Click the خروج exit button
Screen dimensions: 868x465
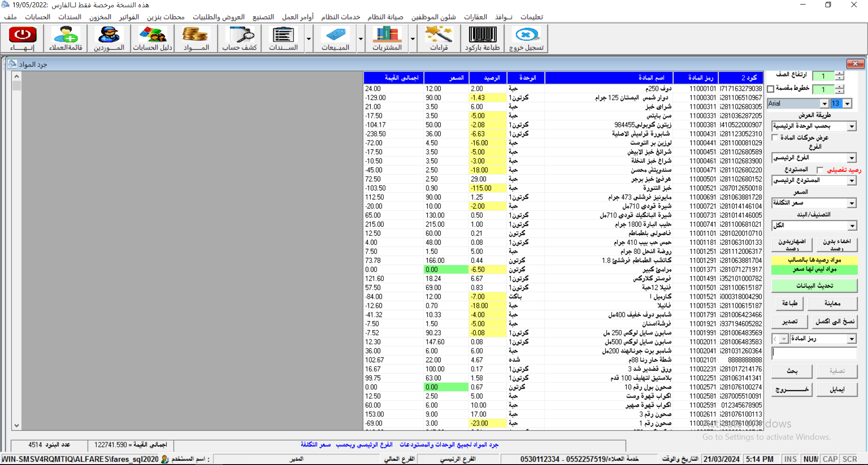792,389
